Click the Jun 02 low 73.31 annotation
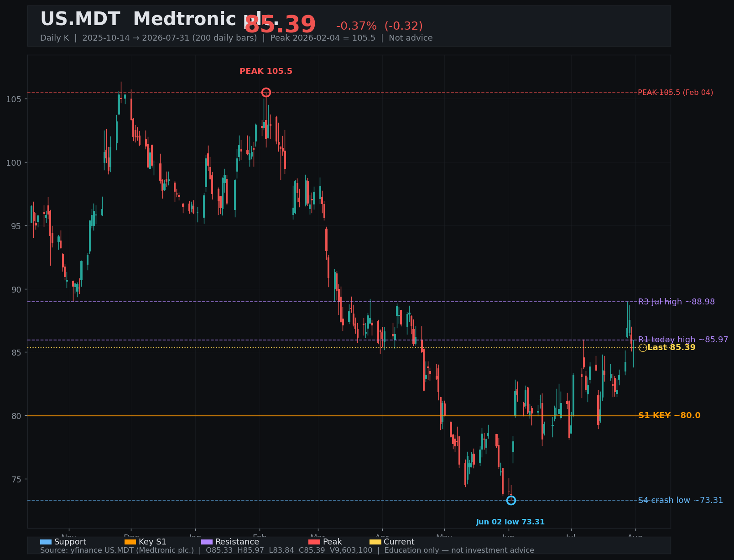The image size is (734, 560). [510, 522]
